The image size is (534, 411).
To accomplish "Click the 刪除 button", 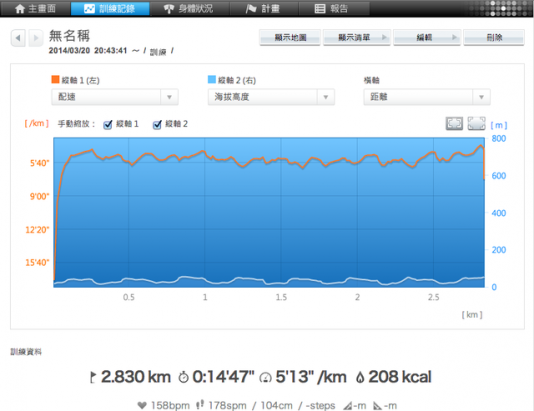I will click(x=494, y=37).
